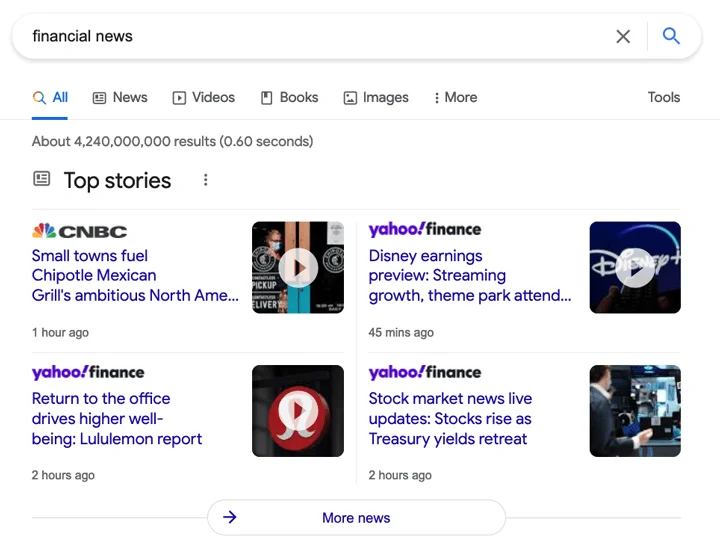
Task: Click the CNBC logo on first story
Action: pyautogui.click(x=79, y=231)
